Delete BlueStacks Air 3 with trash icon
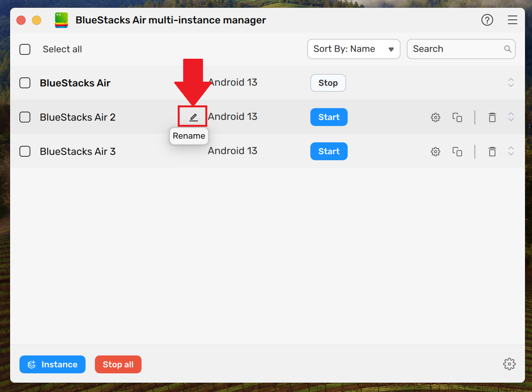532x392 pixels. (x=492, y=151)
